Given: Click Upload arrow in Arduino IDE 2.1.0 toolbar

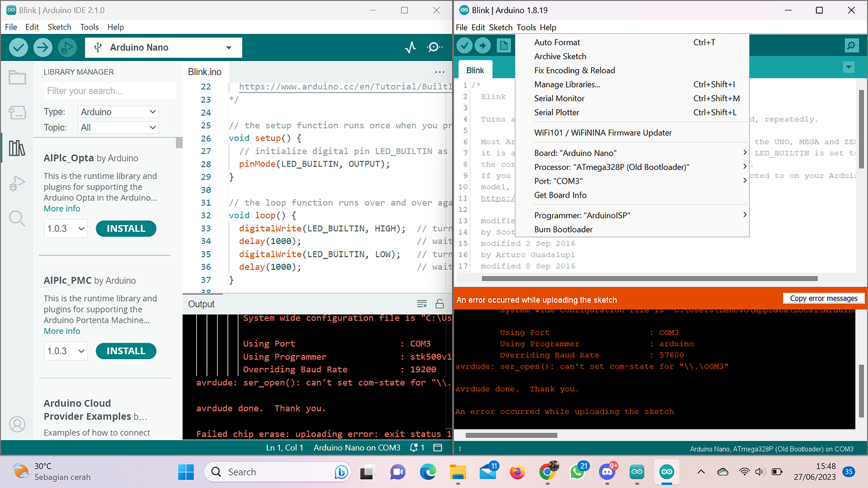Looking at the screenshot, I should click(x=43, y=47).
